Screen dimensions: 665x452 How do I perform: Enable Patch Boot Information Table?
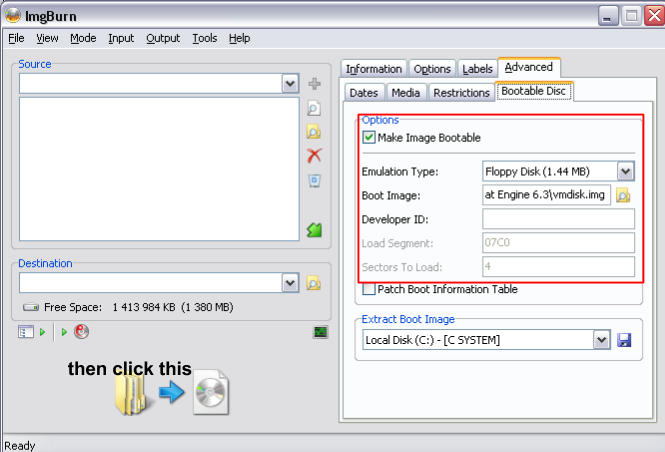(369, 289)
